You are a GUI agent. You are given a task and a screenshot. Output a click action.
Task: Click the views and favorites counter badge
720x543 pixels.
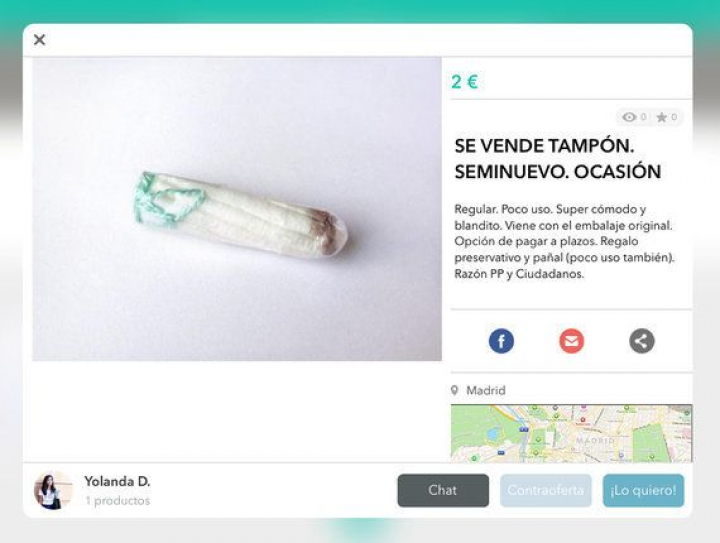pyautogui.click(x=649, y=118)
